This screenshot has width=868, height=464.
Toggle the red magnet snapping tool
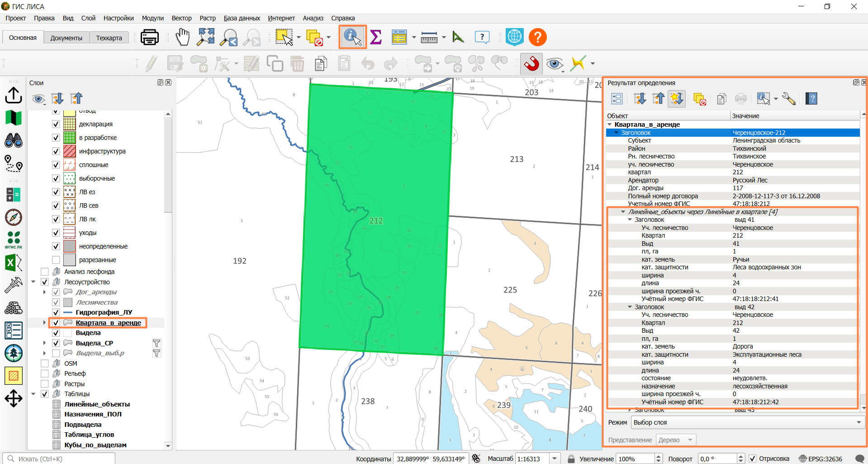click(531, 63)
